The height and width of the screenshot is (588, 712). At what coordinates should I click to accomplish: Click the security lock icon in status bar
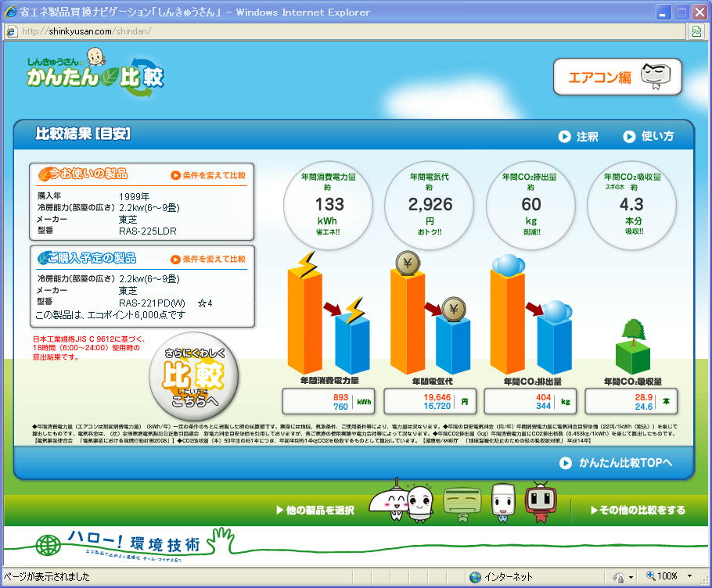point(618,577)
